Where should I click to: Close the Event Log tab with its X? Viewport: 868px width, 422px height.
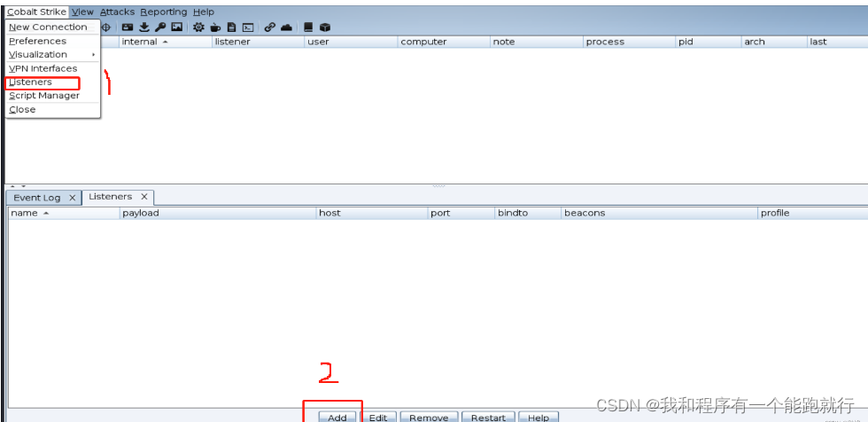(72, 198)
